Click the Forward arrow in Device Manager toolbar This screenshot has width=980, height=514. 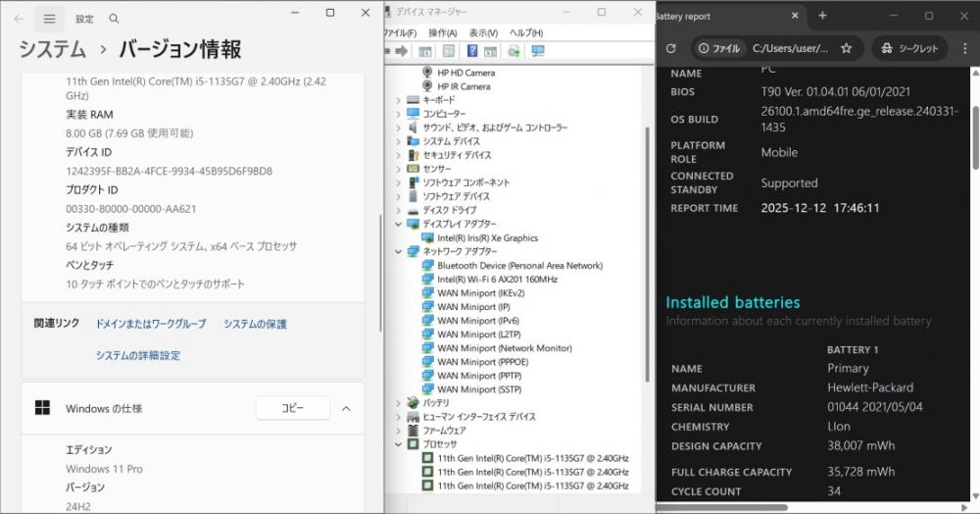[401, 51]
